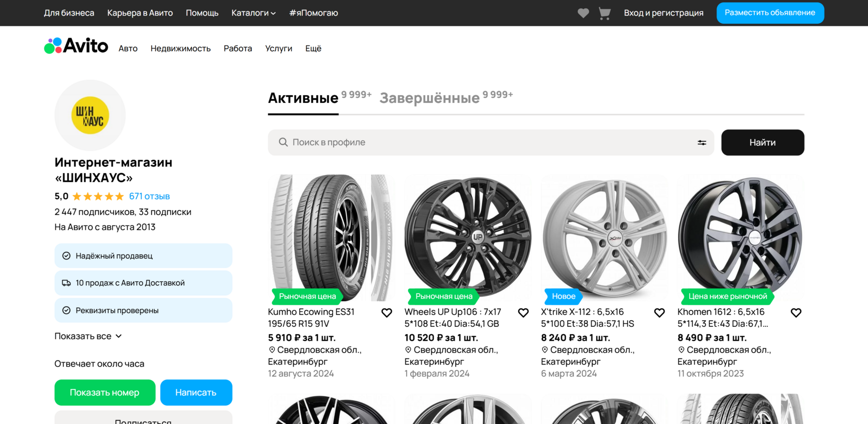Screen dimensions: 868x424
Task: Click the Написать button
Action: pyautogui.click(x=196, y=392)
